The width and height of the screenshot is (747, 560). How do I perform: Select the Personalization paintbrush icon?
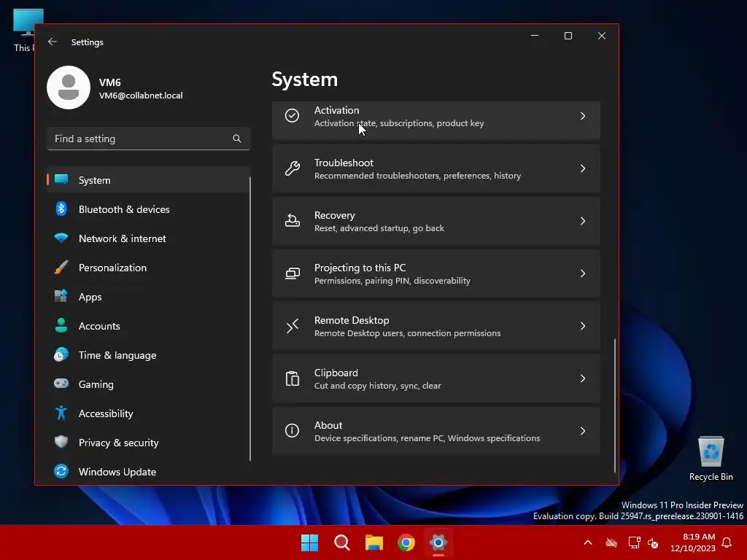(62, 268)
